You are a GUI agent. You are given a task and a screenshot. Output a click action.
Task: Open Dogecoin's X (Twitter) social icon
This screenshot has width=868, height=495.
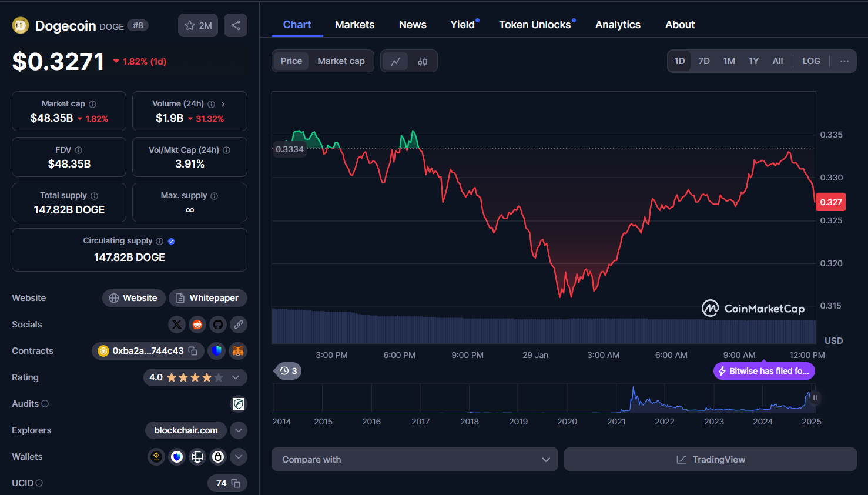[177, 324]
